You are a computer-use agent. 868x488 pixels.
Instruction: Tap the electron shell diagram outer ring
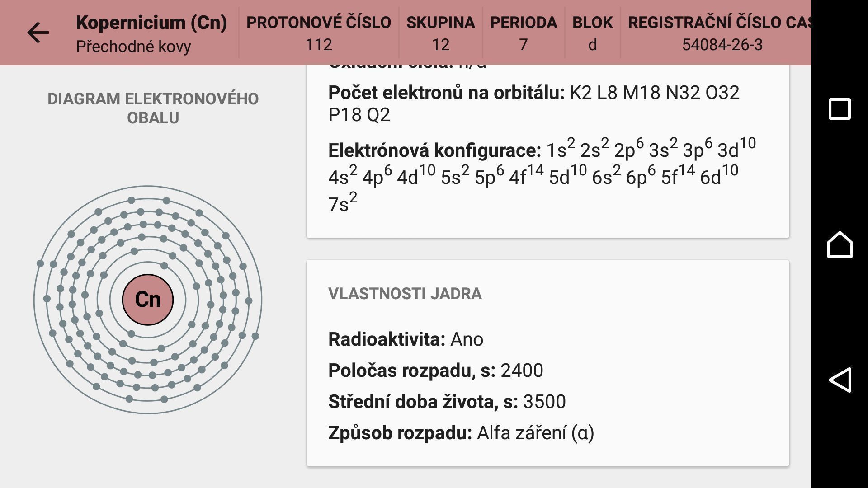pyautogui.click(x=148, y=186)
